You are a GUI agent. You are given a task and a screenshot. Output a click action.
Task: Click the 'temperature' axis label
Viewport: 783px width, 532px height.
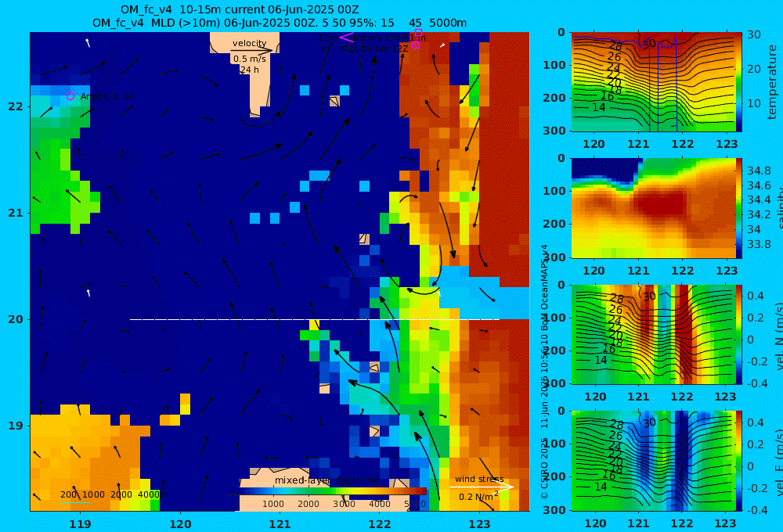tap(772, 82)
